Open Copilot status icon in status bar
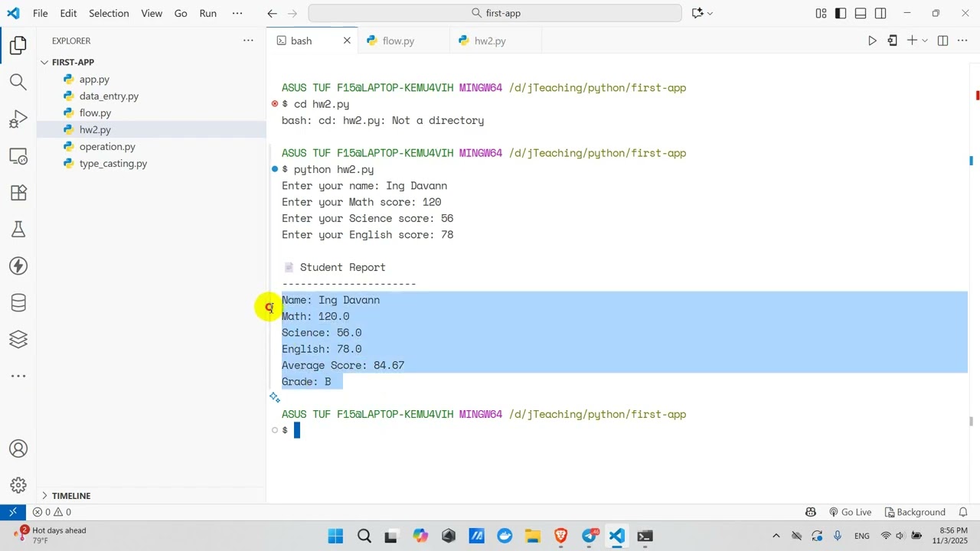Image resolution: width=980 pixels, height=551 pixels. tap(811, 512)
